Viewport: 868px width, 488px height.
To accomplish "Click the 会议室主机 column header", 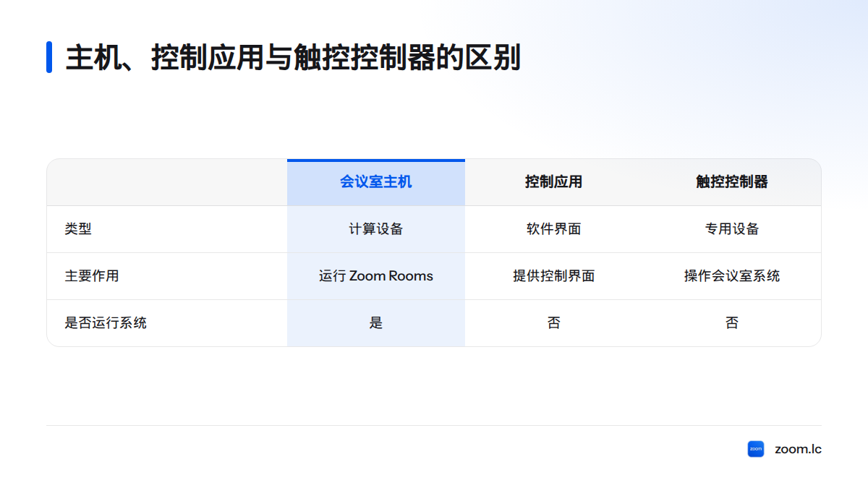I will point(376,182).
